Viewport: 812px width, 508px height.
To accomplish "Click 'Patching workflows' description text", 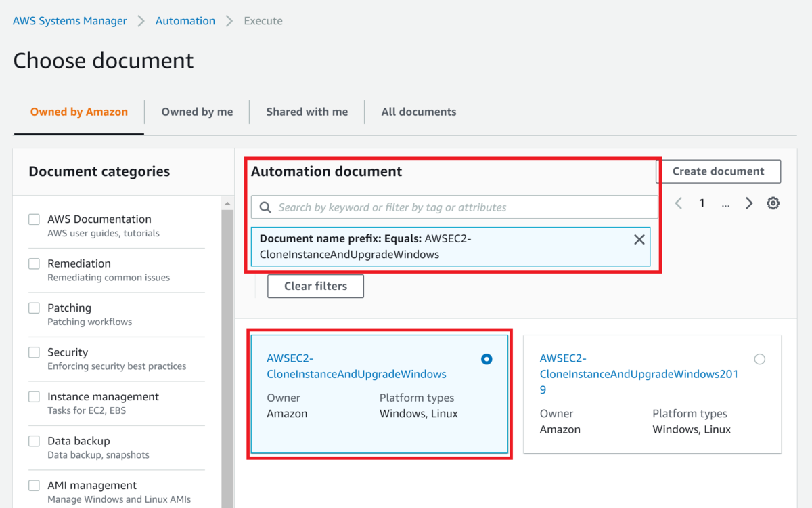I will [x=89, y=322].
